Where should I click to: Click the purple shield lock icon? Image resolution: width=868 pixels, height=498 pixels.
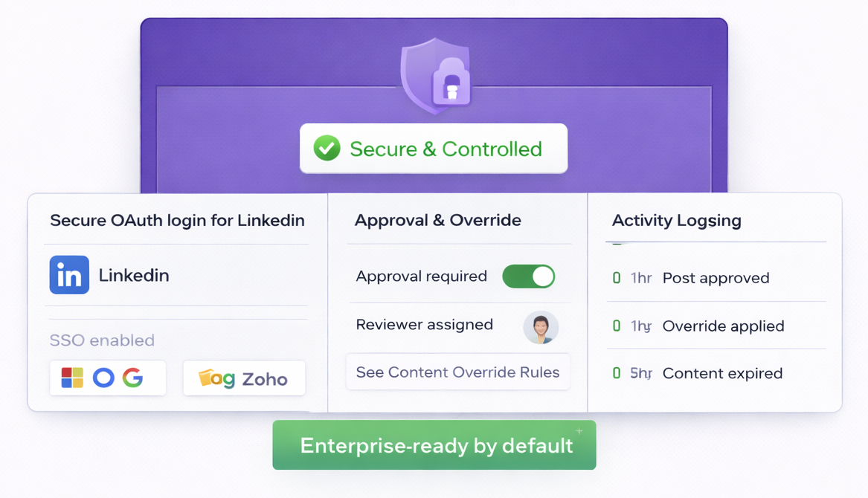[x=435, y=77]
